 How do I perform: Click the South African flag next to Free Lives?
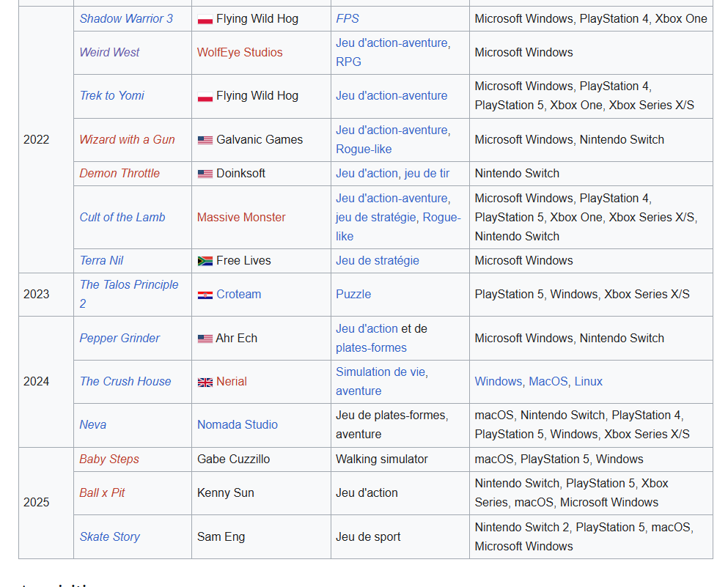[x=205, y=261]
